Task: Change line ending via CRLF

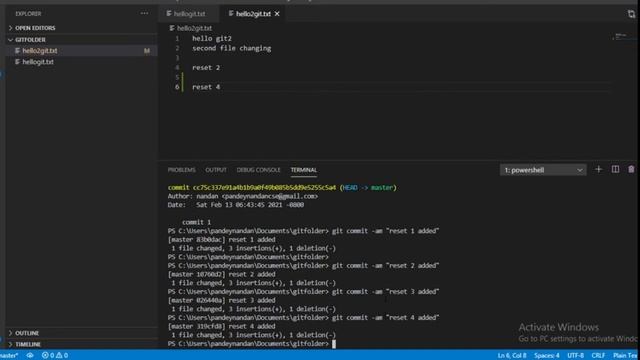Action: coord(598,356)
